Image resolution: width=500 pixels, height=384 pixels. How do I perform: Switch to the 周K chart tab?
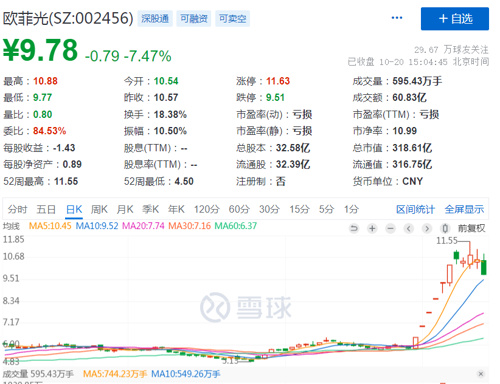click(99, 209)
